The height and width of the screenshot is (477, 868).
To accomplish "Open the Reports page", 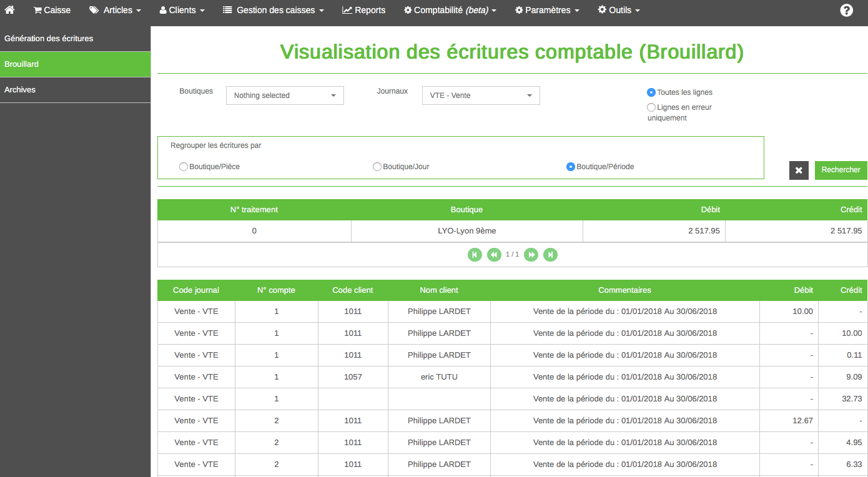I will [x=364, y=10].
